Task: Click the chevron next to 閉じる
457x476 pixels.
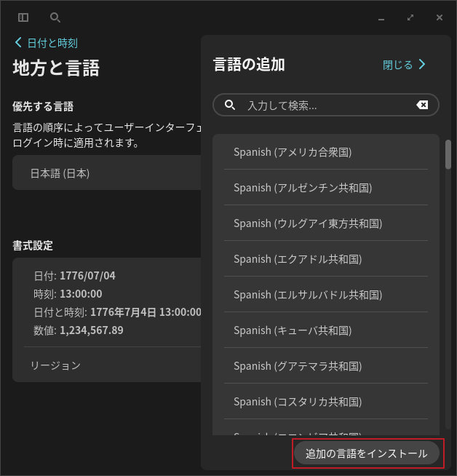Action: [422, 65]
